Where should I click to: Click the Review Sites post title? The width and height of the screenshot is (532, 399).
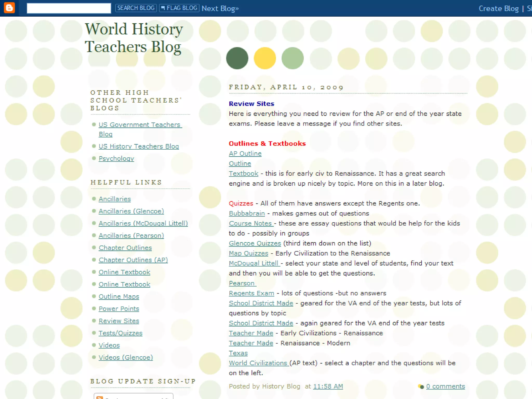tap(251, 104)
